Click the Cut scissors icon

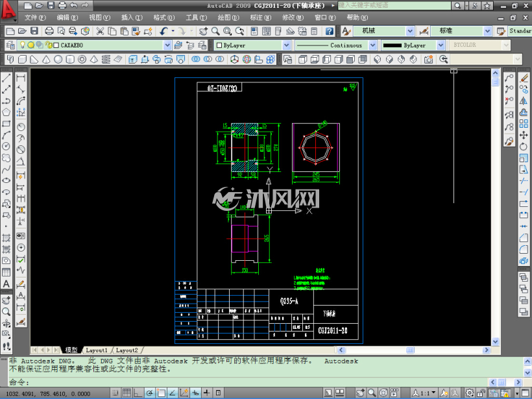pyautogui.click(x=100, y=31)
